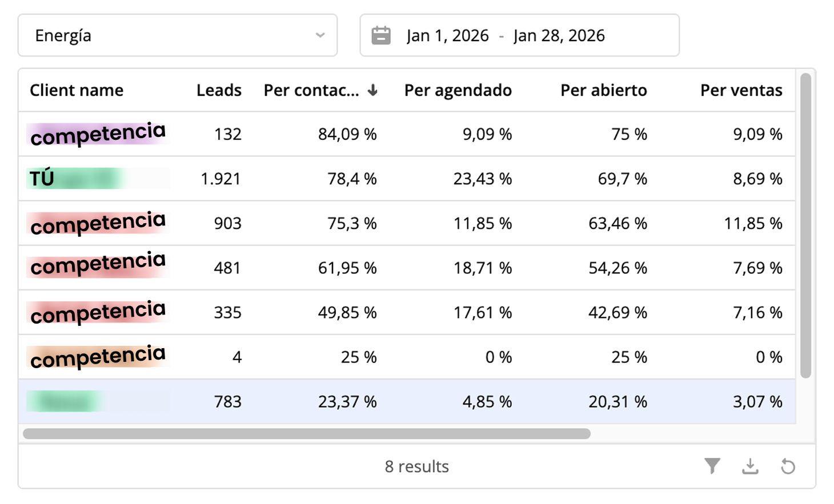The height and width of the screenshot is (504, 834).
Task: Sort by the Leads column header
Action: (219, 90)
